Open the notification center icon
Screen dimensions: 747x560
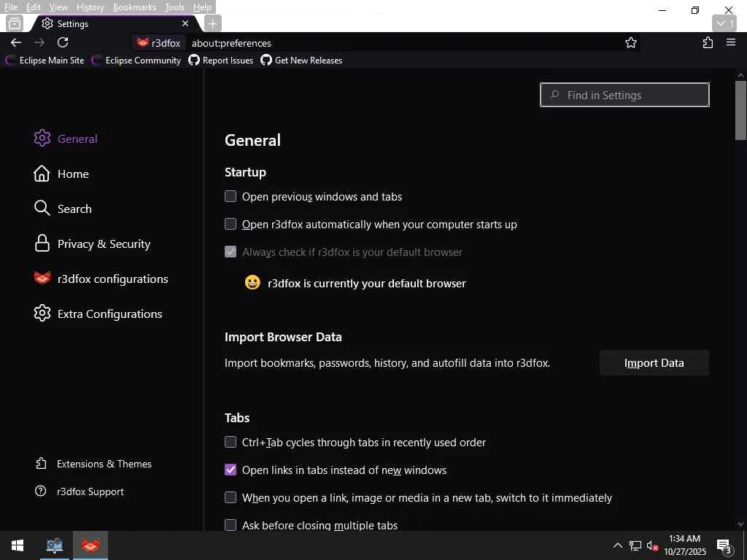pyautogui.click(x=724, y=545)
